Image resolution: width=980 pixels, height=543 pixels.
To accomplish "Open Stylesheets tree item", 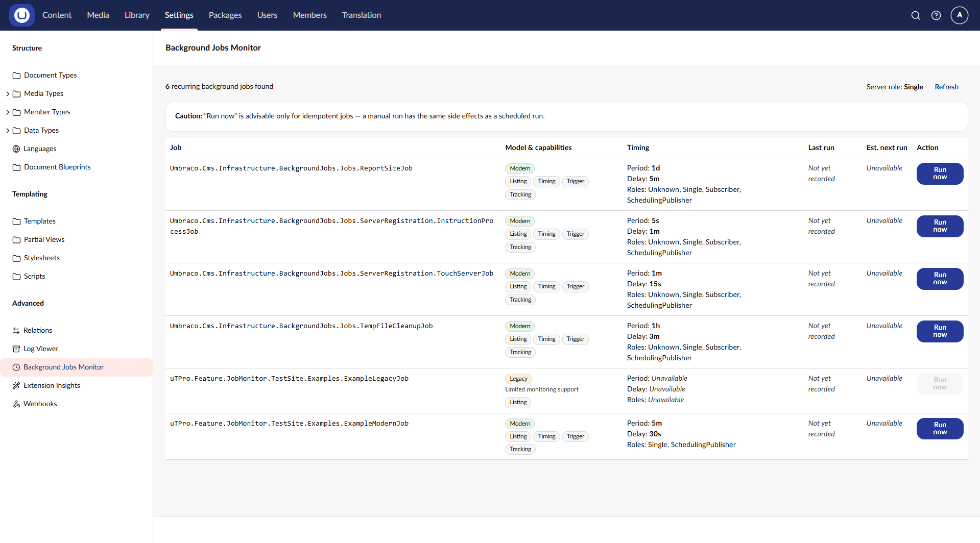I will click(x=42, y=258).
